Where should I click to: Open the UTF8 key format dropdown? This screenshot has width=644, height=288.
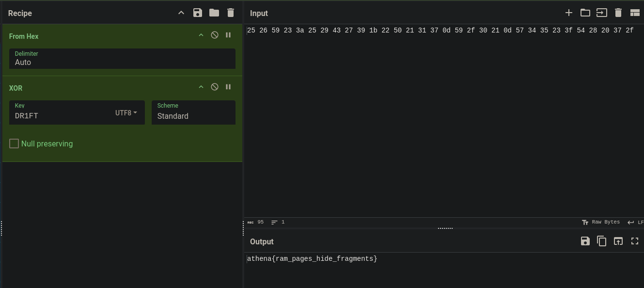point(126,113)
